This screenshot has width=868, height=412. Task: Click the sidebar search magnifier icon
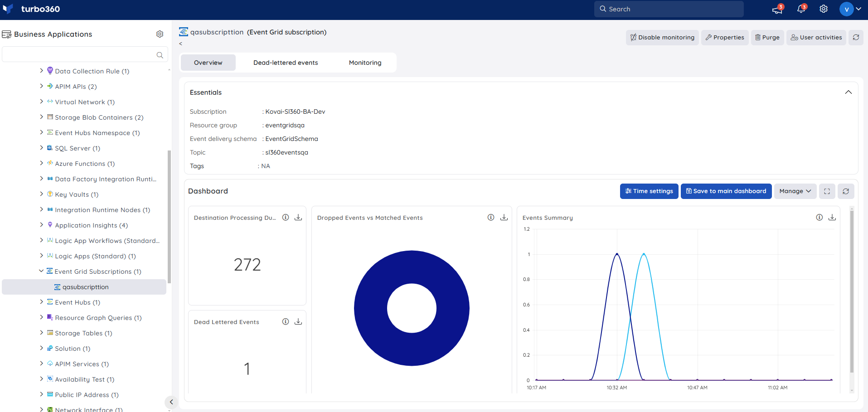click(x=160, y=55)
